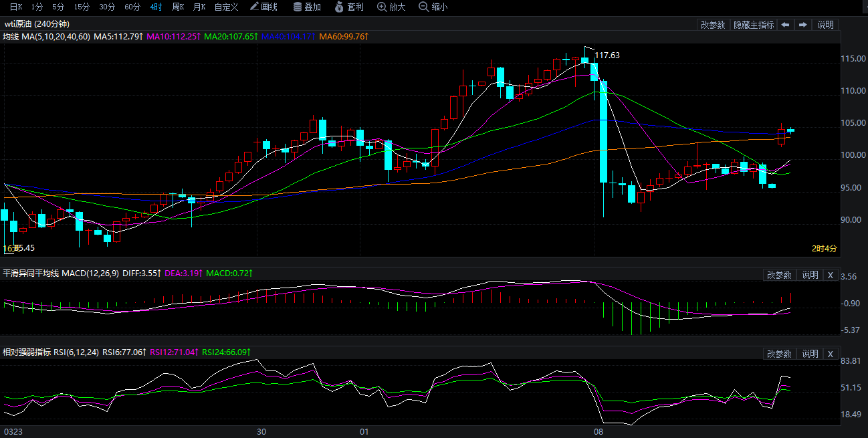Screen dimensions: 868x438
Task: Open the 自定义 custom period option
Action: pos(226,7)
